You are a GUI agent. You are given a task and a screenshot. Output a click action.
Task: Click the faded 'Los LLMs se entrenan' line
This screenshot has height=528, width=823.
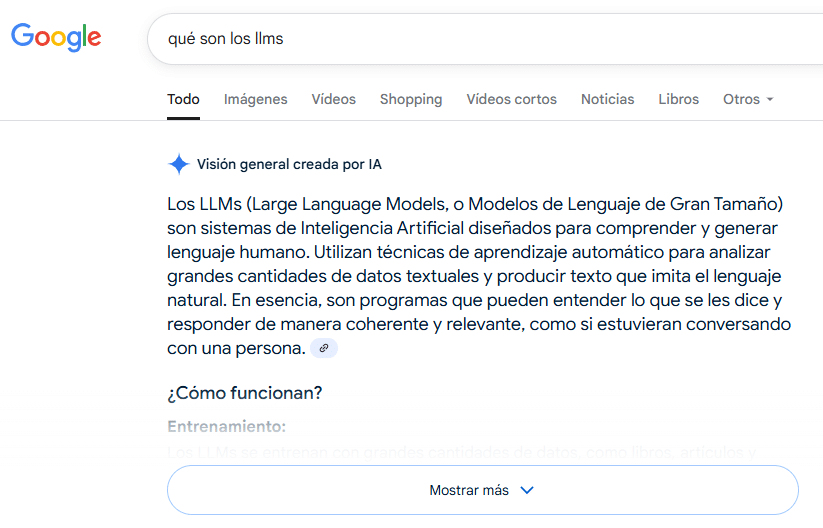tap(460, 452)
